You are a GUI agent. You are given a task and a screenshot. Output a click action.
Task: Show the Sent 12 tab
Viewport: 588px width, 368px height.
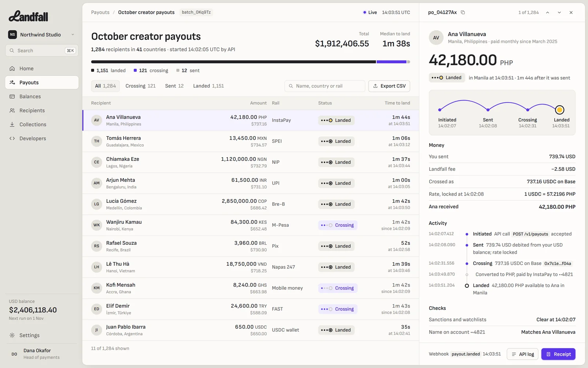[174, 86]
